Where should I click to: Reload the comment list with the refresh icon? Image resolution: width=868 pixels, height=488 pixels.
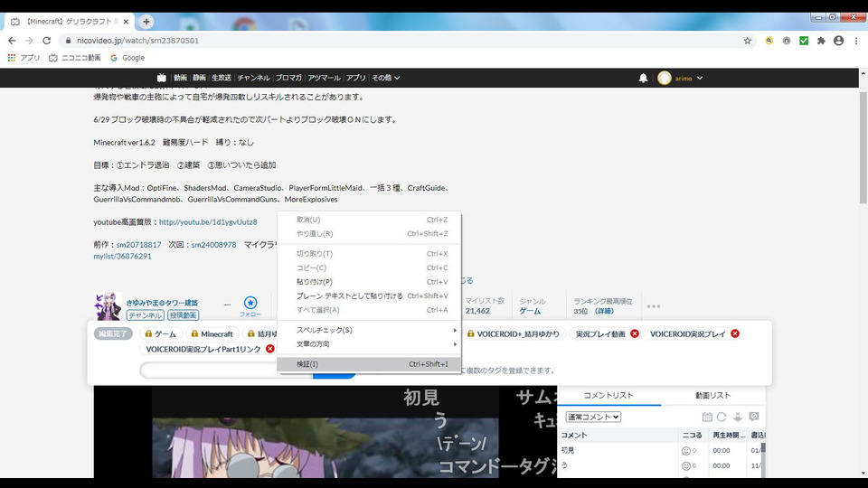click(x=722, y=417)
